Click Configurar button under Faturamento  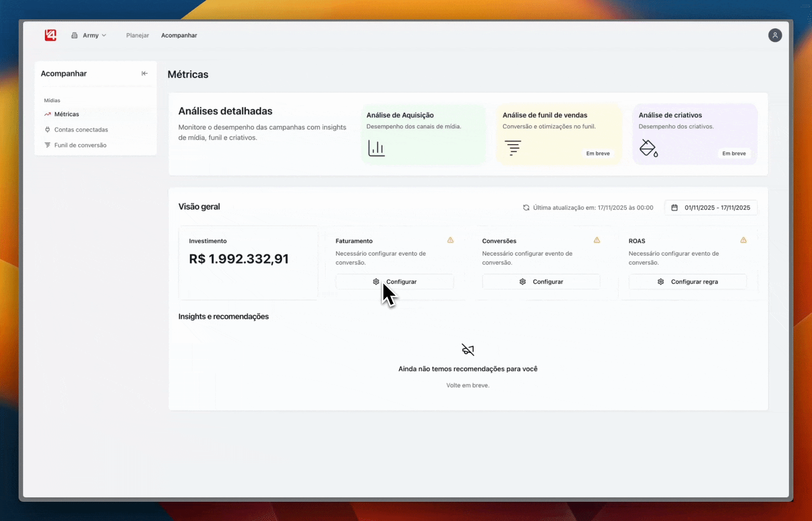coord(394,282)
